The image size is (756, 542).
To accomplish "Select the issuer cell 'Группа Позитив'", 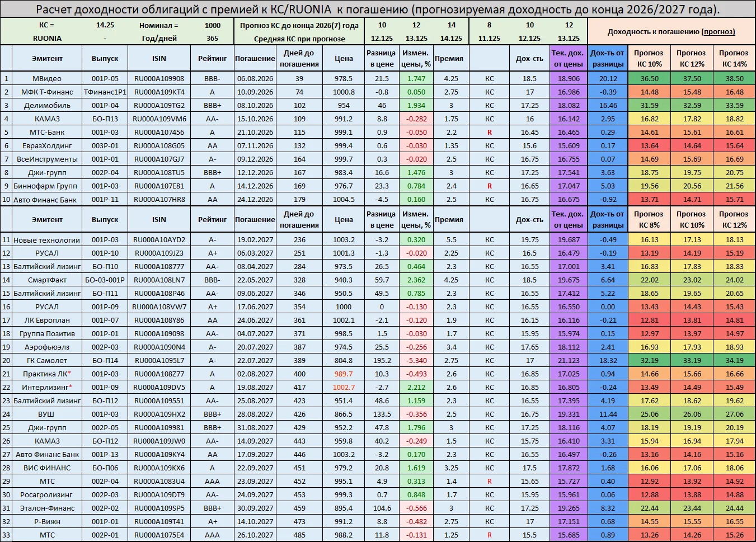I will coord(48,334).
